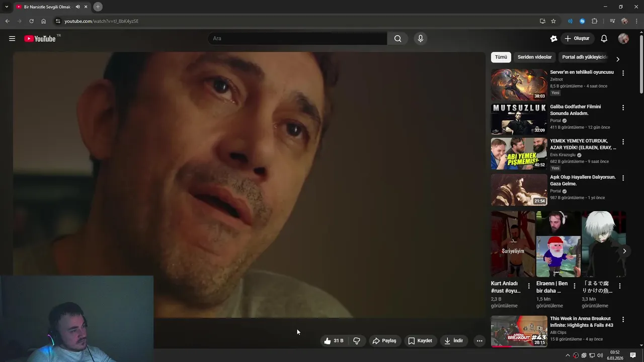Open Galiba Godfather Filmini video title
This screenshot has height=362, width=644.
tap(576, 110)
